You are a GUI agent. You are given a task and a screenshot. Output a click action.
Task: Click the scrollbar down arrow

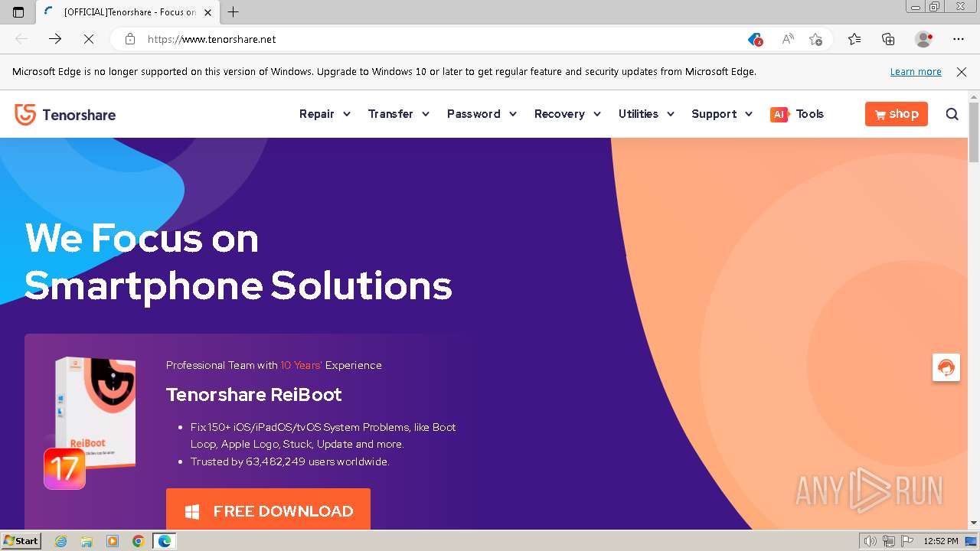974,523
